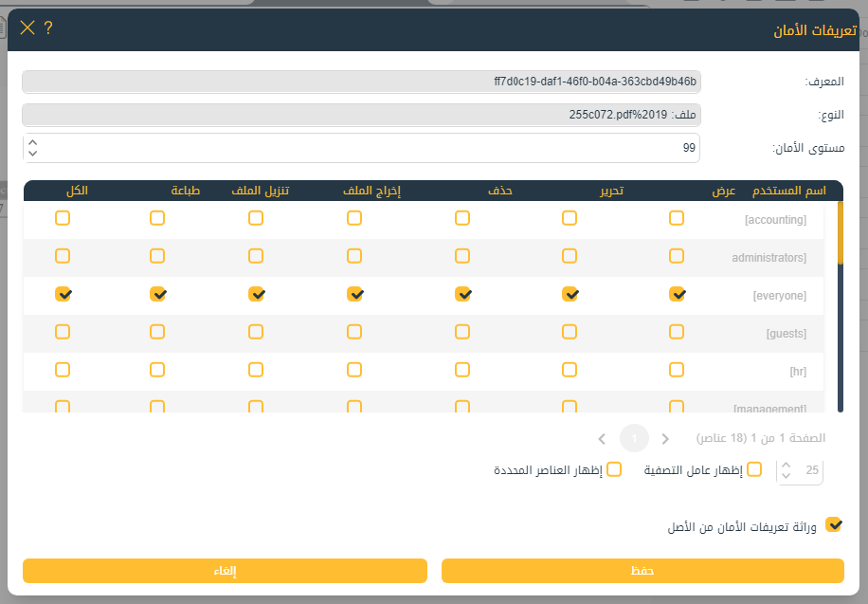Go to next page arrow in pager

click(602, 438)
